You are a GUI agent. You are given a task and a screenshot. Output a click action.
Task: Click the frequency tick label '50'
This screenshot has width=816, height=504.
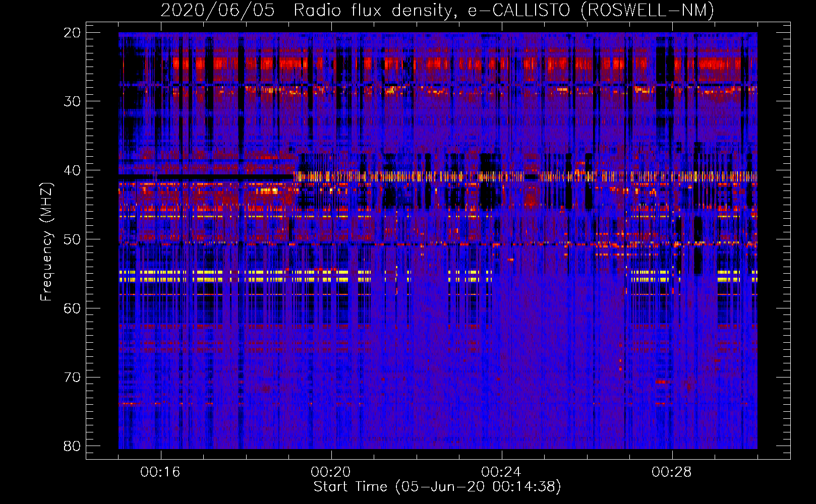pyautogui.click(x=73, y=239)
